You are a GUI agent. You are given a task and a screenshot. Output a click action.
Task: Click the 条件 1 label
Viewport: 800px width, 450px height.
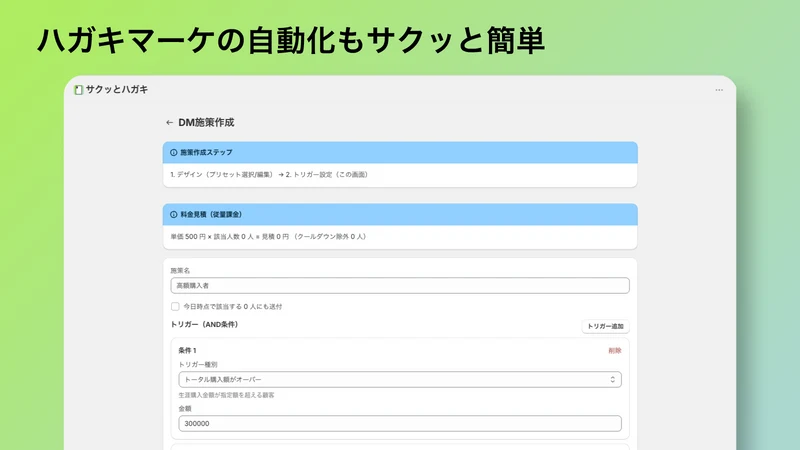(x=187, y=351)
